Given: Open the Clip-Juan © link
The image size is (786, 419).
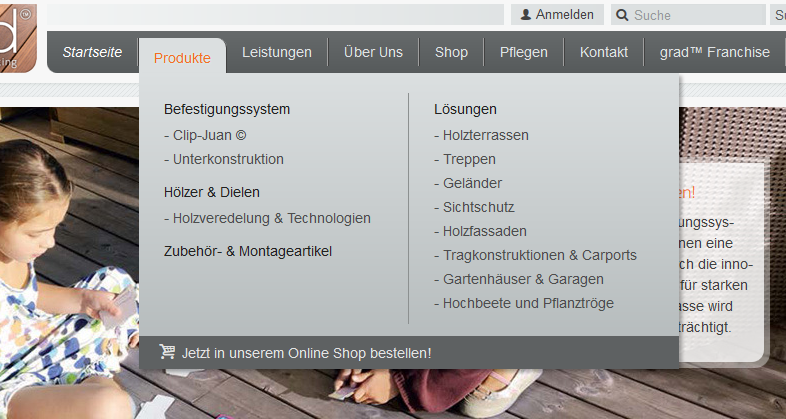Looking at the screenshot, I should coord(205,135).
